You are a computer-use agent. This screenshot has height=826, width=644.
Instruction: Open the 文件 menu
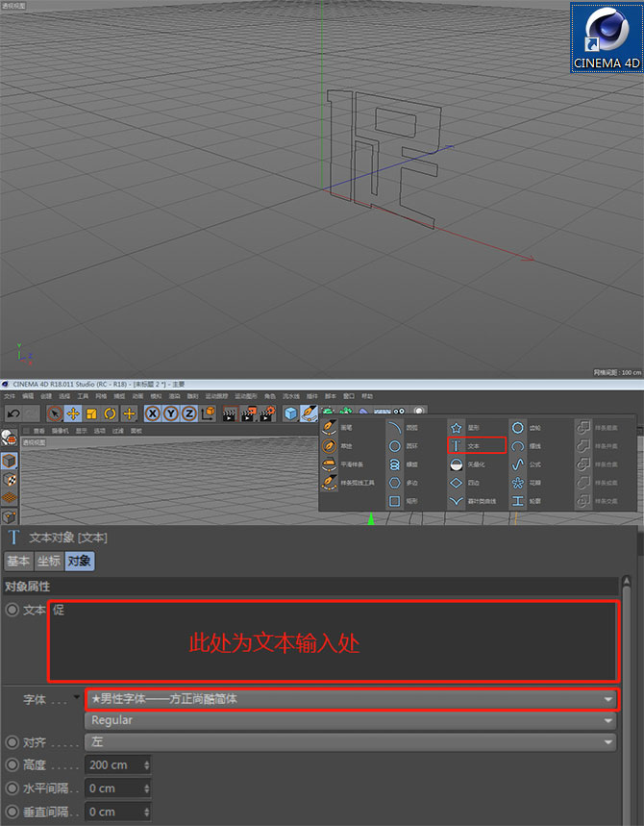click(x=9, y=396)
